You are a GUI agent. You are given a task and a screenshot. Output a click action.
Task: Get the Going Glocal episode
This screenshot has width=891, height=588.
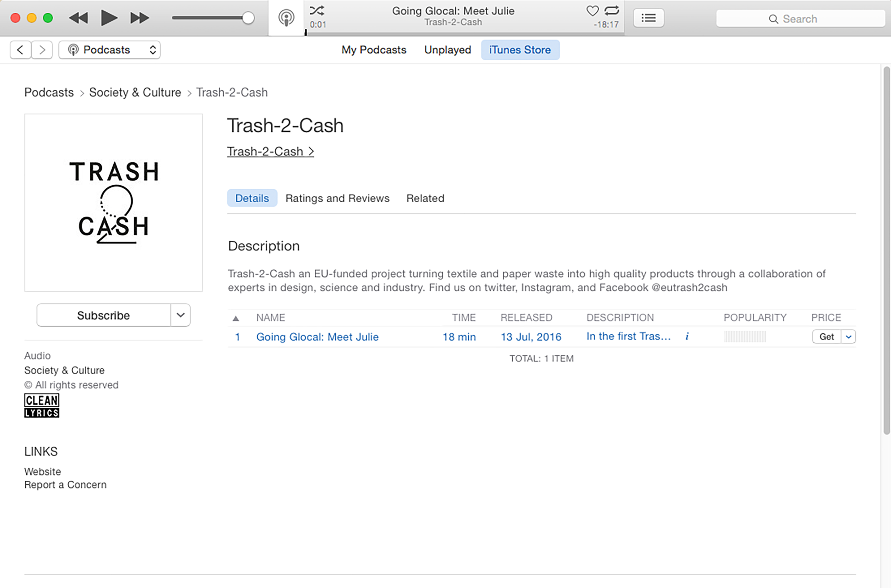[826, 336]
